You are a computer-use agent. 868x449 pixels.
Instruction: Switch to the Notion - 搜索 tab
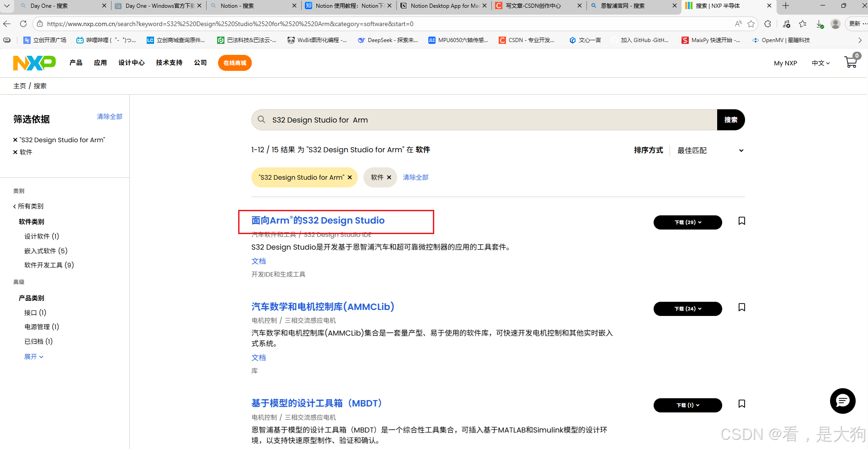tap(254, 6)
